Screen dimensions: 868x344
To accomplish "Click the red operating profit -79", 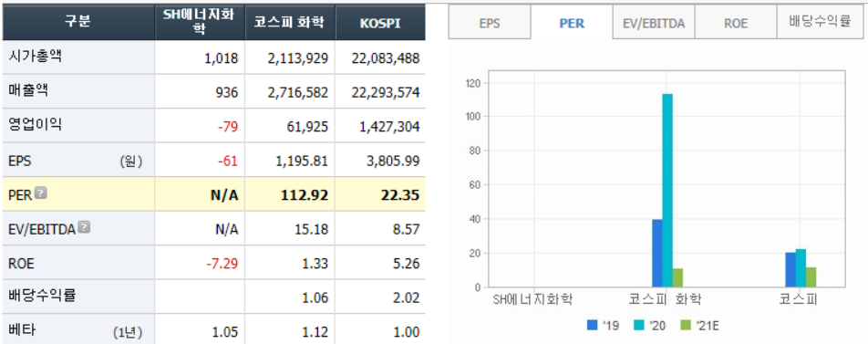I will click(228, 127).
